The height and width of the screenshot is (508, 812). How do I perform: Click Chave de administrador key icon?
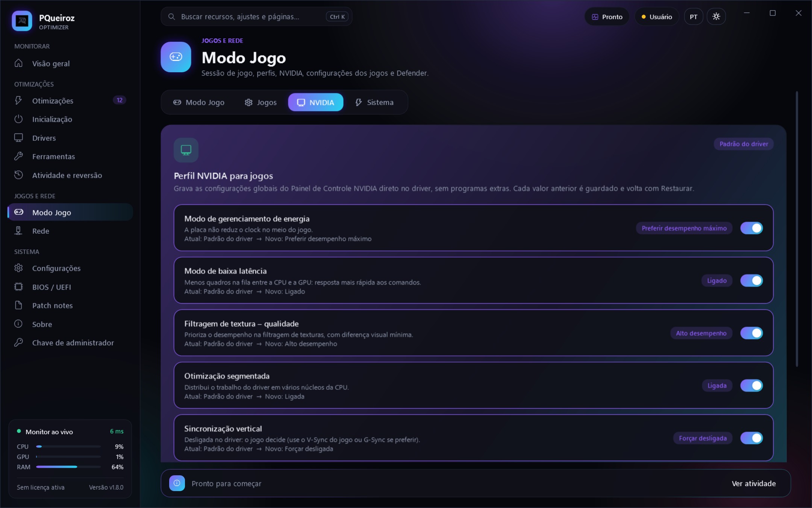18,342
